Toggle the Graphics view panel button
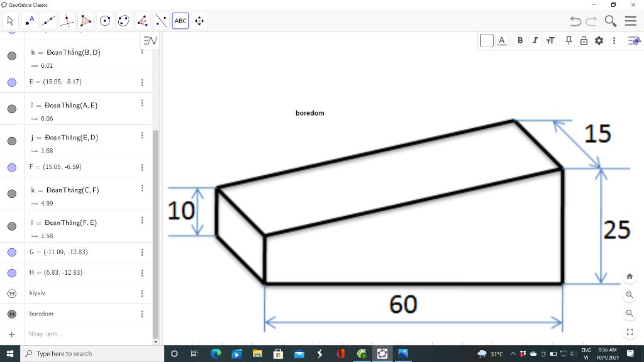 coord(635,41)
